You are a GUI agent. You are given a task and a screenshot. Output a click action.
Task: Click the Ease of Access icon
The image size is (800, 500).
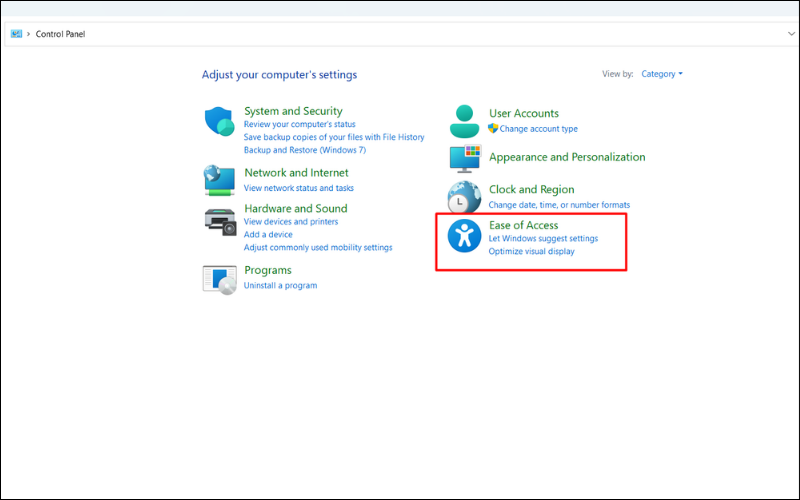(464, 236)
